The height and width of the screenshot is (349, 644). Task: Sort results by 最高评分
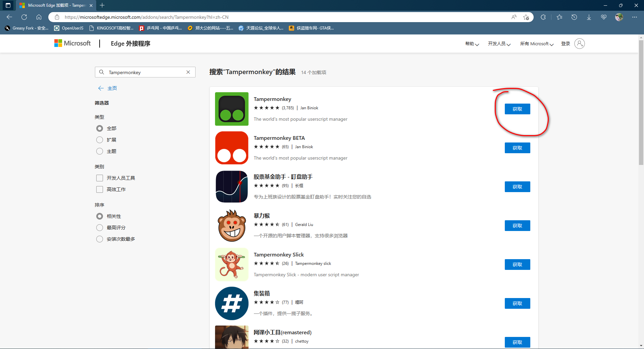(x=100, y=228)
